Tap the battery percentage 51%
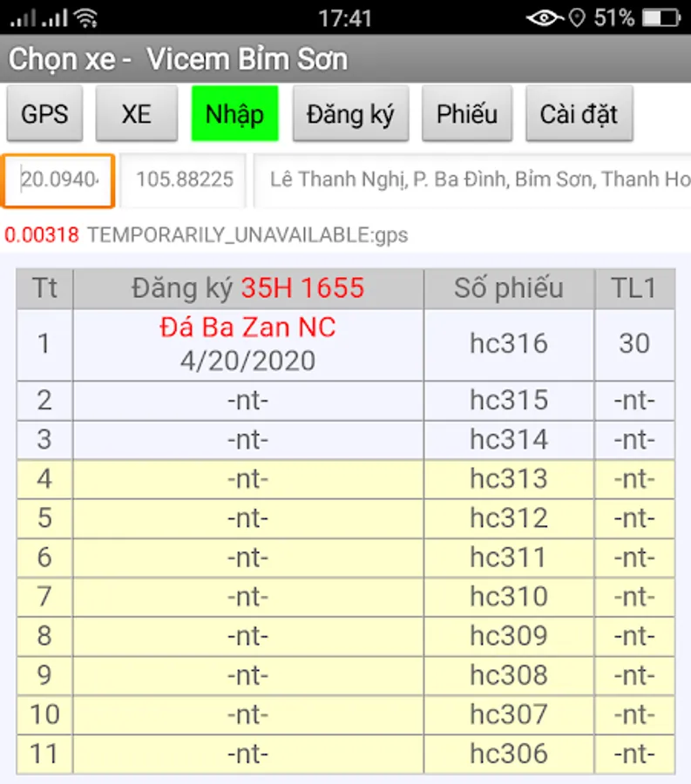 (614, 18)
